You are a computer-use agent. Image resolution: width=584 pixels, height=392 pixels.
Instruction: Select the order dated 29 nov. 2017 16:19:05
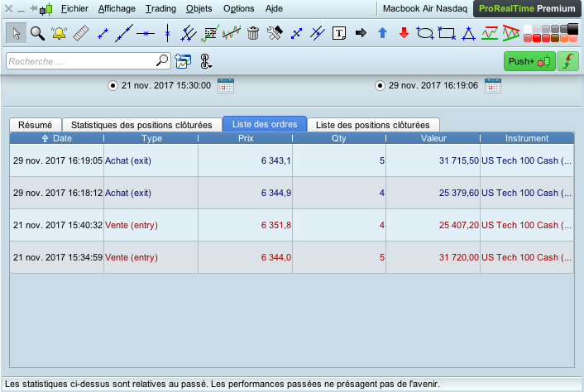click(292, 160)
